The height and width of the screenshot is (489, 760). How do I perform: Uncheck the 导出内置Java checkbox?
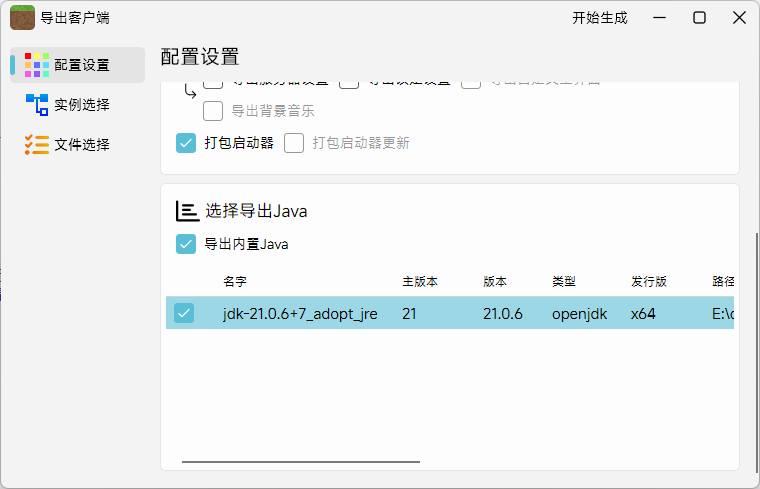click(185, 244)
